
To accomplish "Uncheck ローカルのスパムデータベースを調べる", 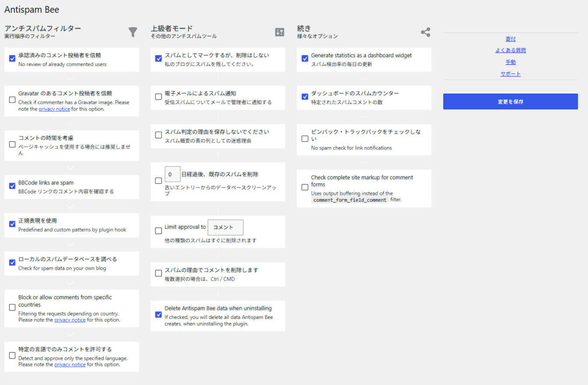I will (13, 262).
